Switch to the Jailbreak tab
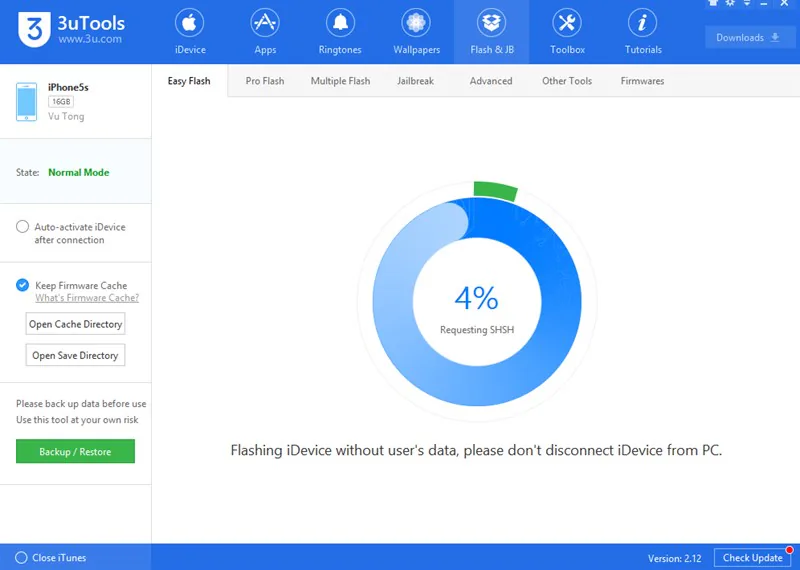Screen dimensions: 800x570 pos(415,81)
